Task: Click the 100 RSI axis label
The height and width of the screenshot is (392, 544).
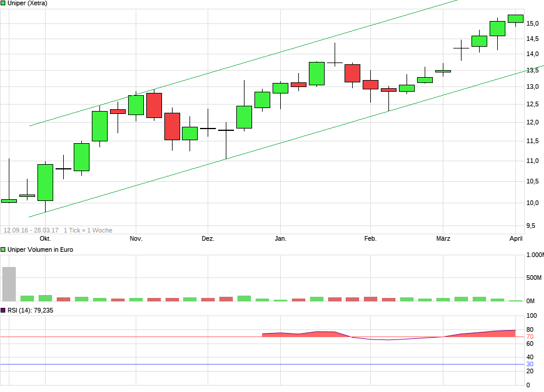Action: pyautogui.click(x=532, y=315)
